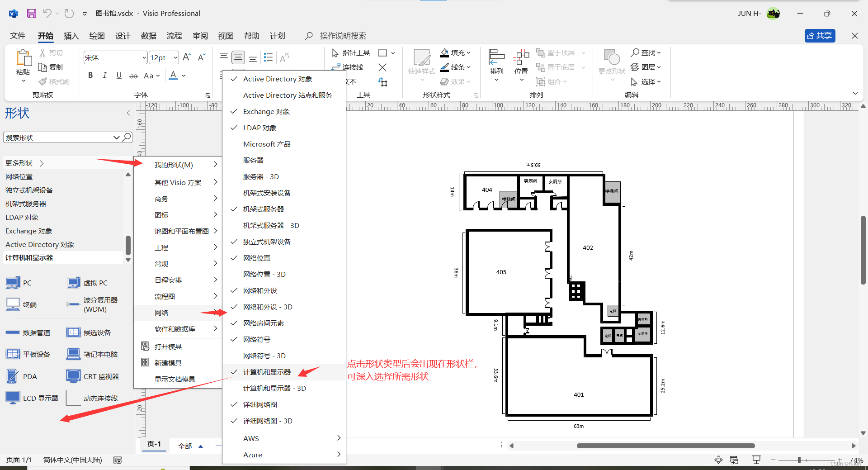
Task: Expand the 选择 select dropdown
Action: point(659,82)
